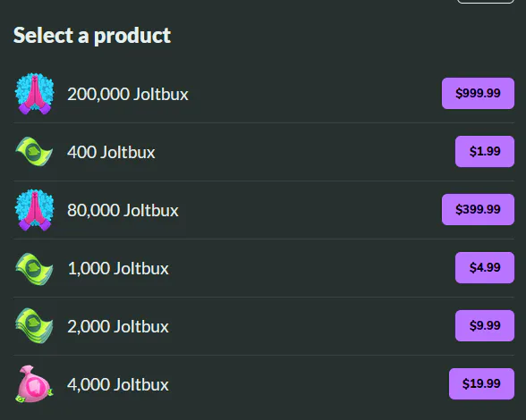This screenshot has height=420, width=526.
Task: Select the 2,000 Joltbux product label
Action: coord(118,326)
